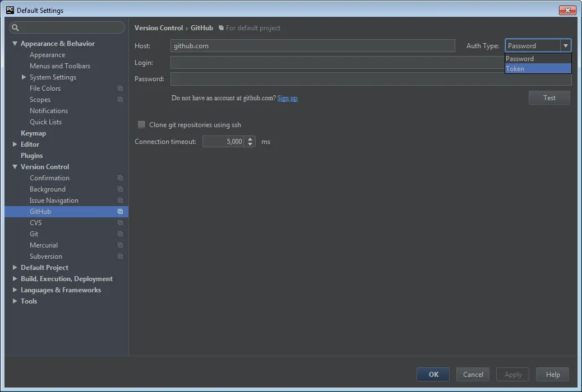Open the Notifications settings page

pyautogui.click(x=49, y=110)
